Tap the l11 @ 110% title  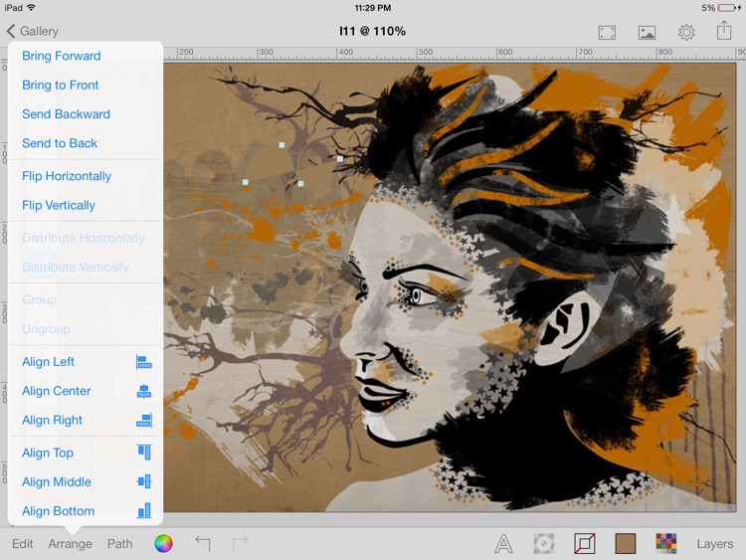point(373,32)
